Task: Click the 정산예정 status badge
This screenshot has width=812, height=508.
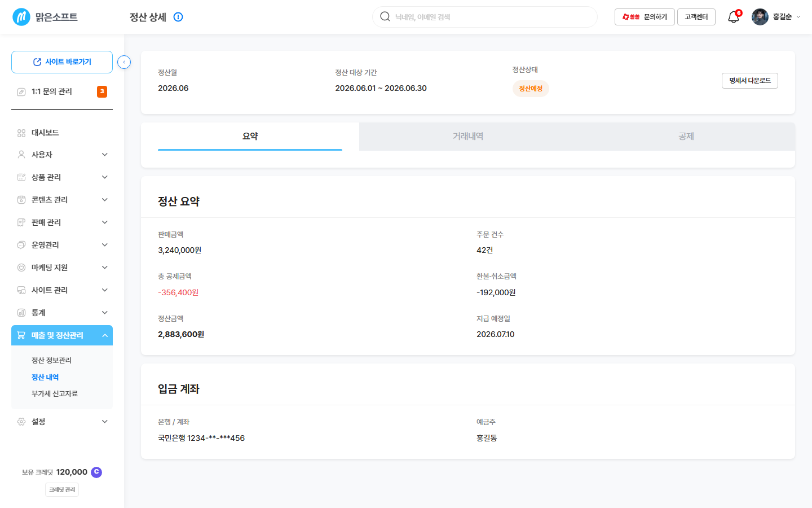Action: pyautogui.click(x=531, y=89)
